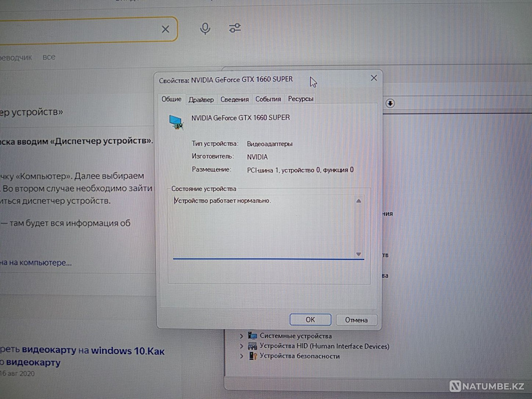This screenshot has width=532, height=399.
Task: Click the device status scroll-down arrow
Action: point(358,254)
